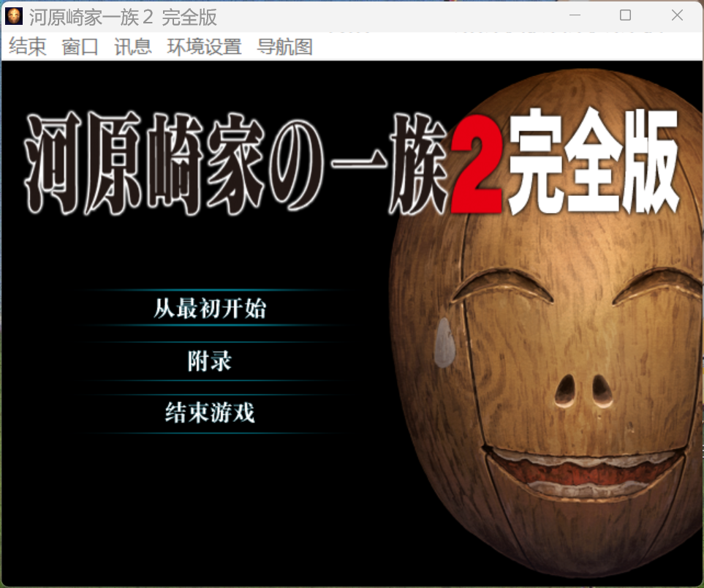This screenshot has height=588, width=704.
Task: Open the 环境设置 menu
Action: tap(204, 47)
